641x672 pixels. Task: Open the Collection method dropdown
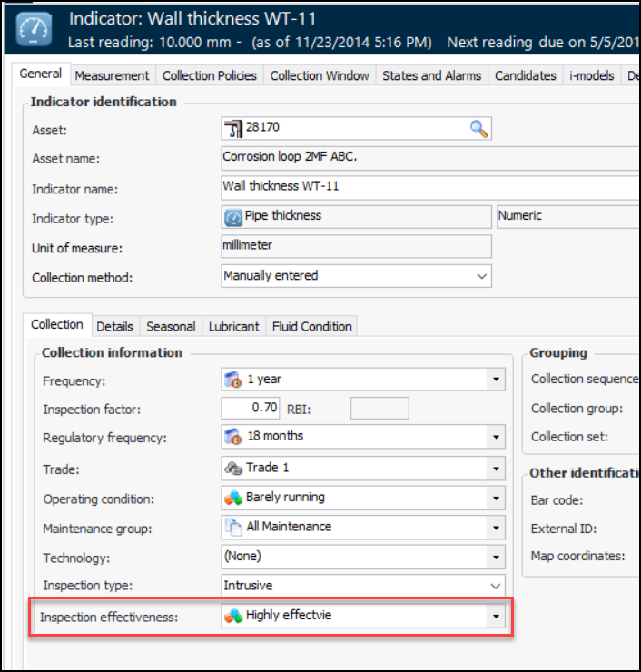click(x=481, y=276)
